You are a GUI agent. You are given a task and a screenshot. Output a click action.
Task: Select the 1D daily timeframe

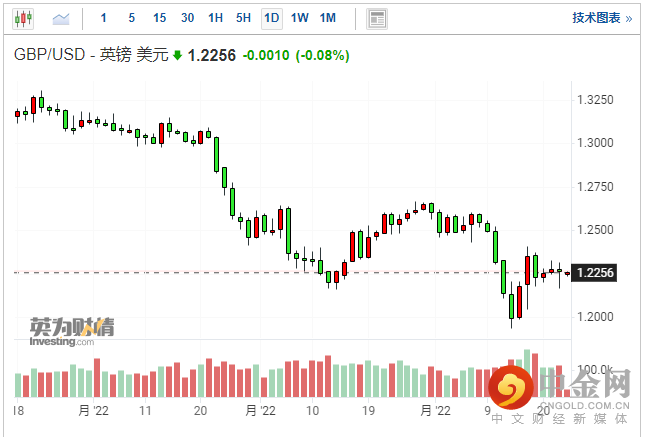click(272, 18)
